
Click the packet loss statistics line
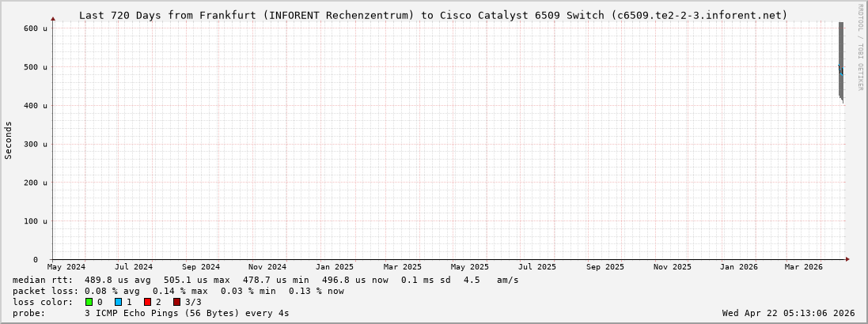(x=178, y=291)
